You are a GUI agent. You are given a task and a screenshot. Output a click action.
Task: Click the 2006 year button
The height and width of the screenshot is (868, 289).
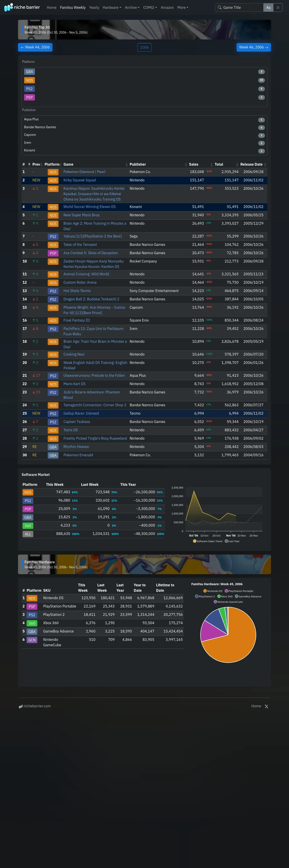click(144, 48)
